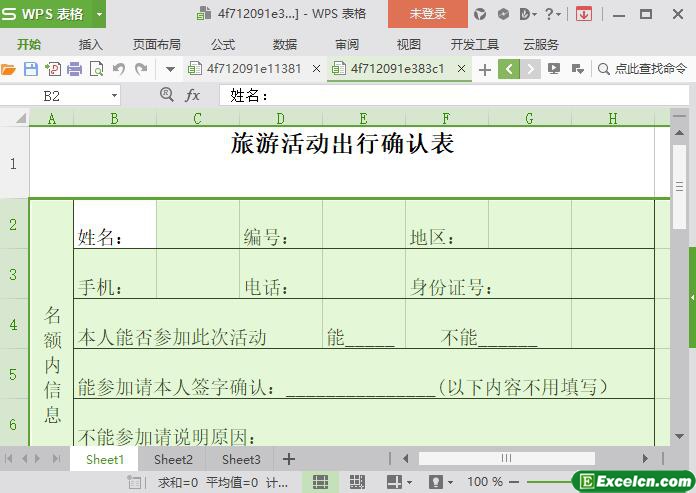This screenshot has width=696, height=493.
Task: Click the vertical scrollbar down arrow
Action: point(679,437)
